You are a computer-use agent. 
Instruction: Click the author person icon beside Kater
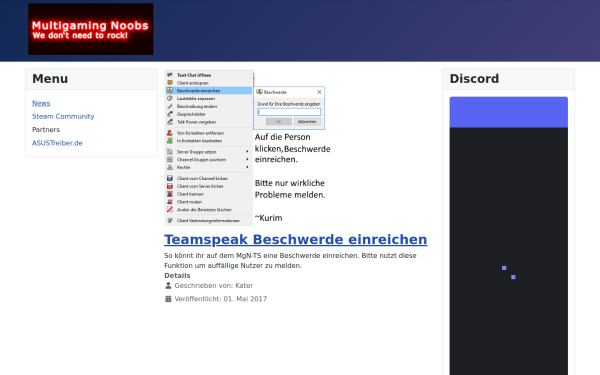click(x=168, y=285)
